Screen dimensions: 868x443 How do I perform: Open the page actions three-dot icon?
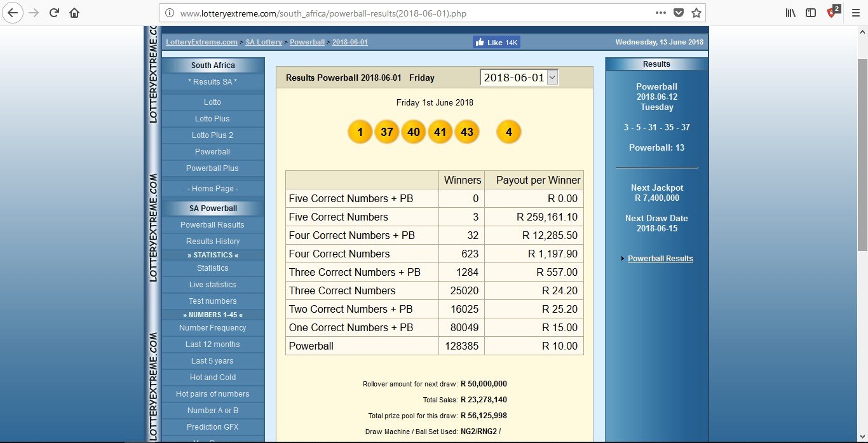[661, 13]
